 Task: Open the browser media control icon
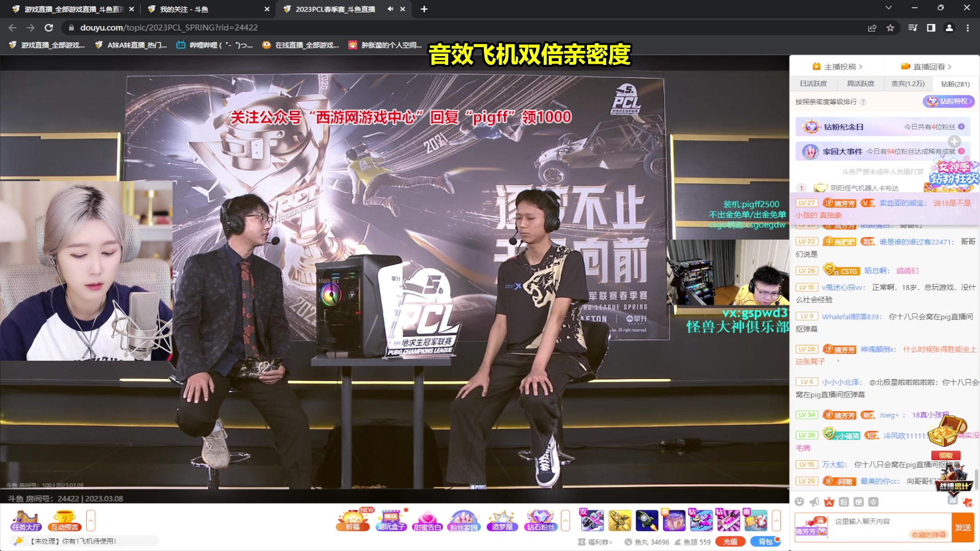click(x=913, y=28)
